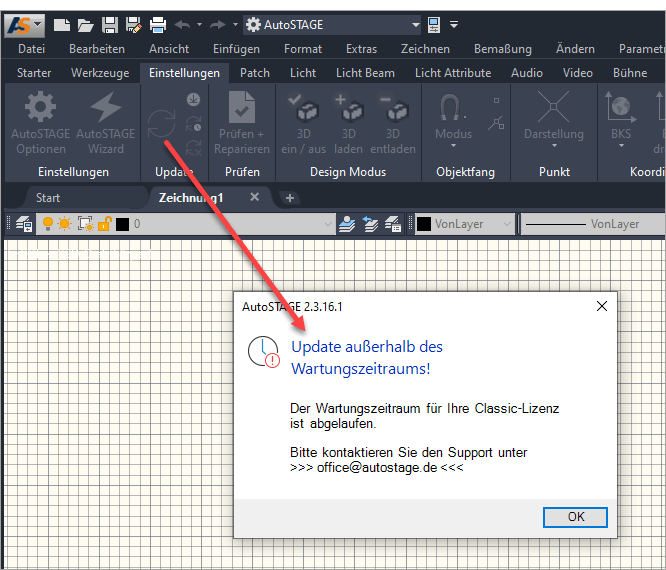Open the Extras menu
The width and height of the screenshot is (666, 570).
click(361, 49)
